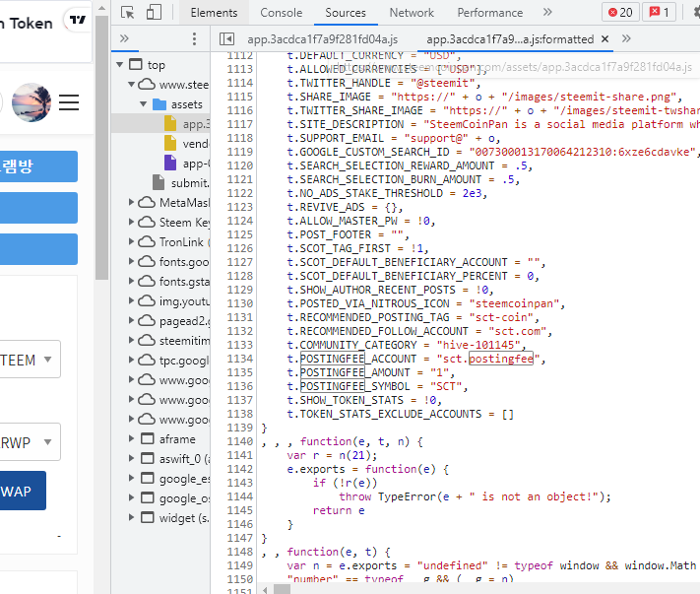Select the Sources tab

click(x=346, y=13)
